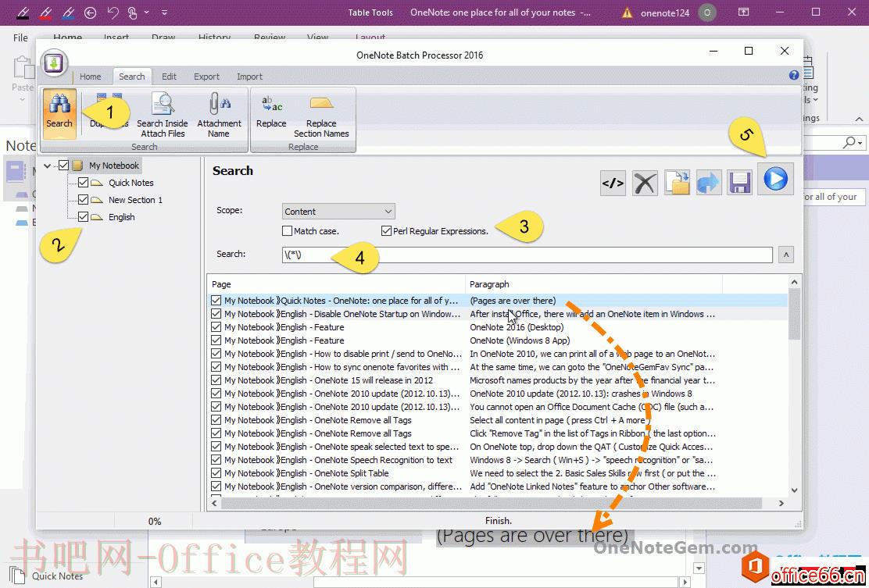869x588 pixels.
Task: Uncheck English section checkbox
Action: (x=83, y=216)
